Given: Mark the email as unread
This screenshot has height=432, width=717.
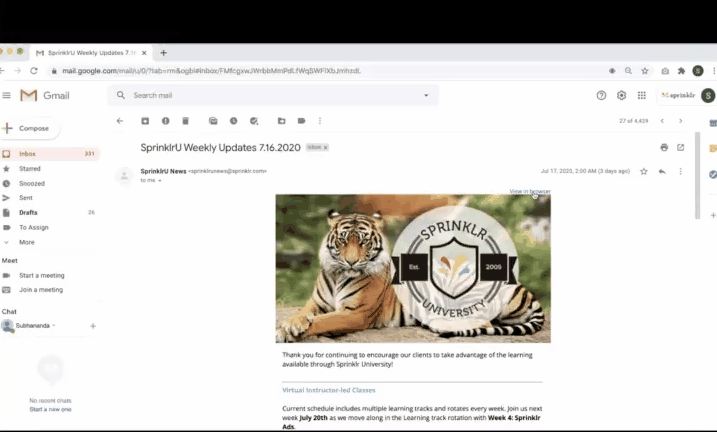Looking at the screenshot, I should pyautogui.click(x=213, y=121).
